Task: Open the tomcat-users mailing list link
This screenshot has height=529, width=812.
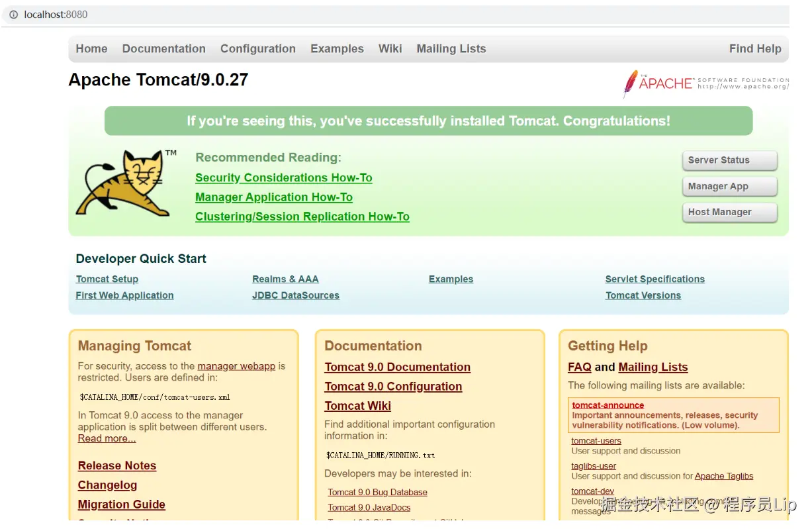Action: tap(596, 441)
